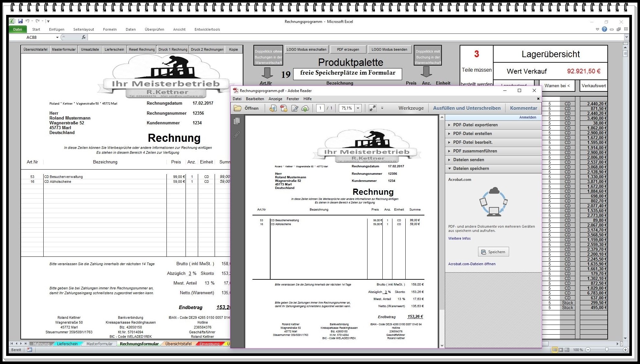Viewport: 640px width, 364px height.
Task: Click the Weitere Infos link
Action: tap(459, 238)
